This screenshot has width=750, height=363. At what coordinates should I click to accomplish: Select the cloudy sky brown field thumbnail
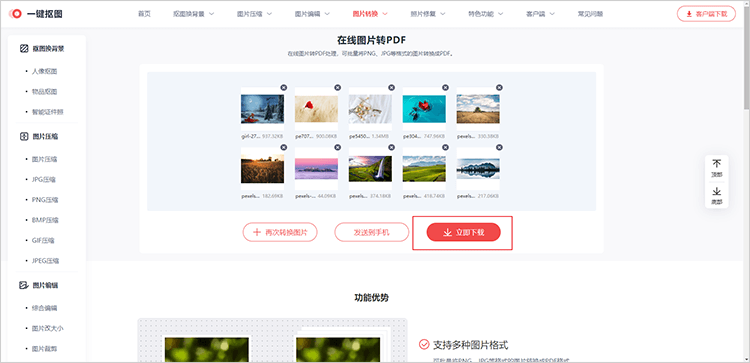point(478,109)
